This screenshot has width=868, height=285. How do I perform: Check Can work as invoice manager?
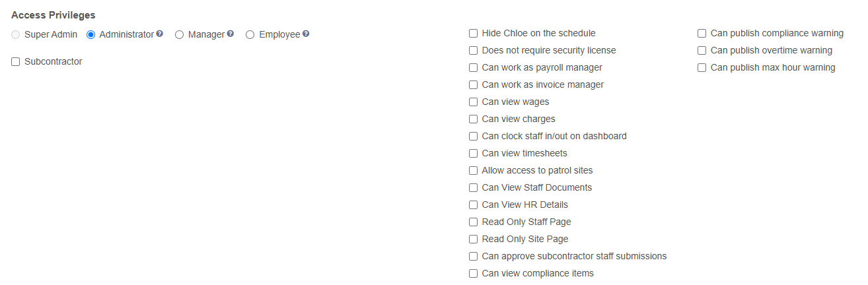[473, 85]
